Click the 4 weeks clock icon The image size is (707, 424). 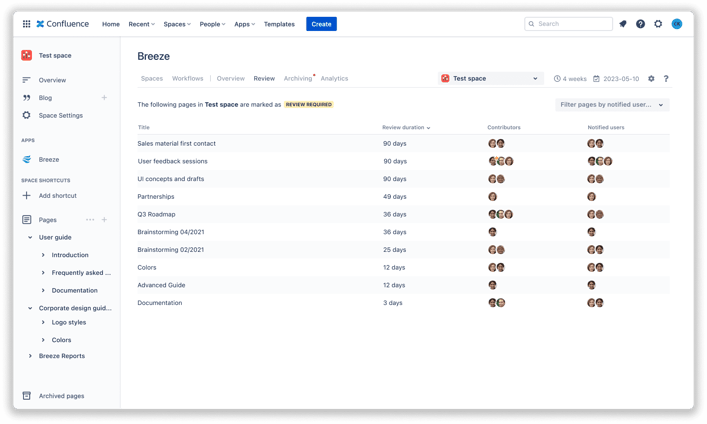tap(557, 78)
